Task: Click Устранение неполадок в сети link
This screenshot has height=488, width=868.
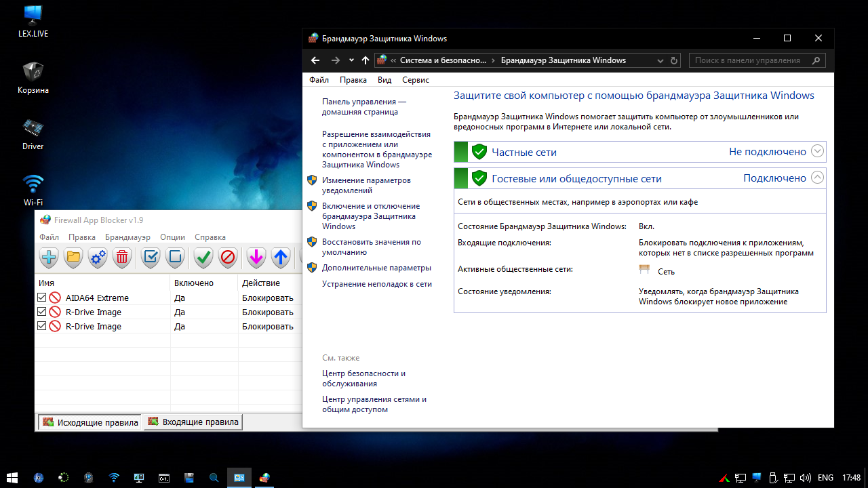Action: pos(376,284)
